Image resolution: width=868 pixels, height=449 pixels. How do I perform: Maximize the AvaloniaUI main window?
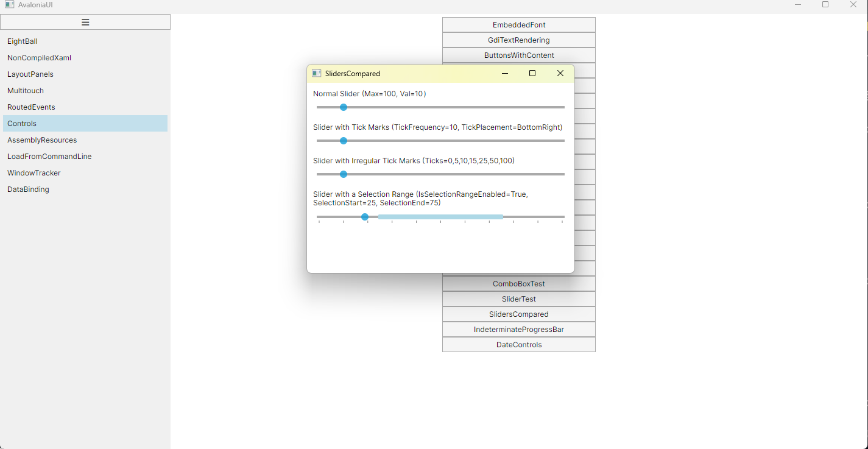825,4
